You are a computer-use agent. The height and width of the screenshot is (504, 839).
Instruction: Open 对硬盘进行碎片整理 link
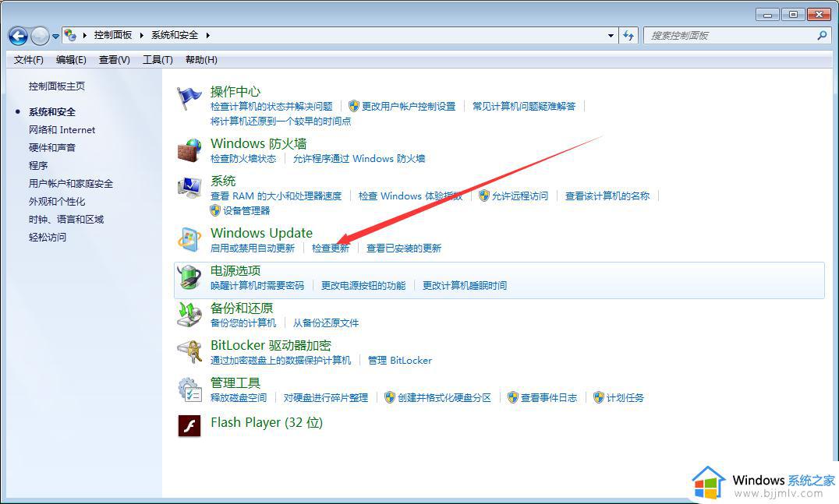(x=326, y=397)
